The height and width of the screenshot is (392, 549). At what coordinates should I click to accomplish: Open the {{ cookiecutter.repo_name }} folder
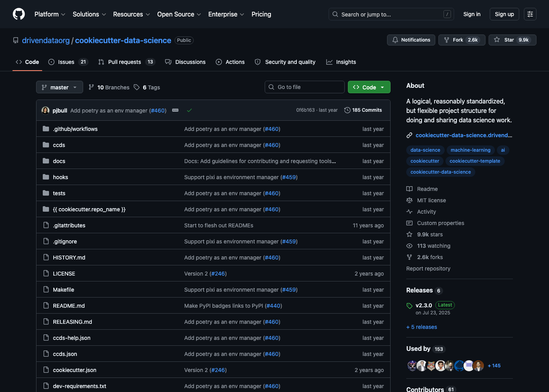pyautogui.click(x=89, y=209)
